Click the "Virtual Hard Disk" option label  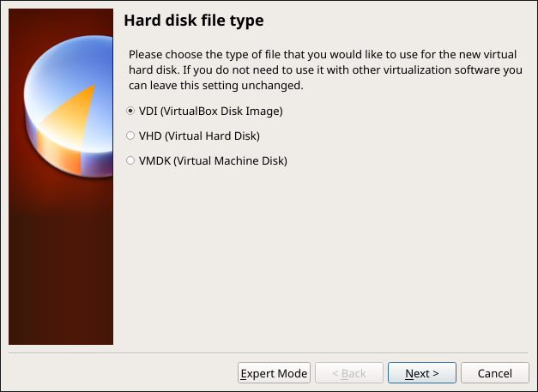point(198,136)
